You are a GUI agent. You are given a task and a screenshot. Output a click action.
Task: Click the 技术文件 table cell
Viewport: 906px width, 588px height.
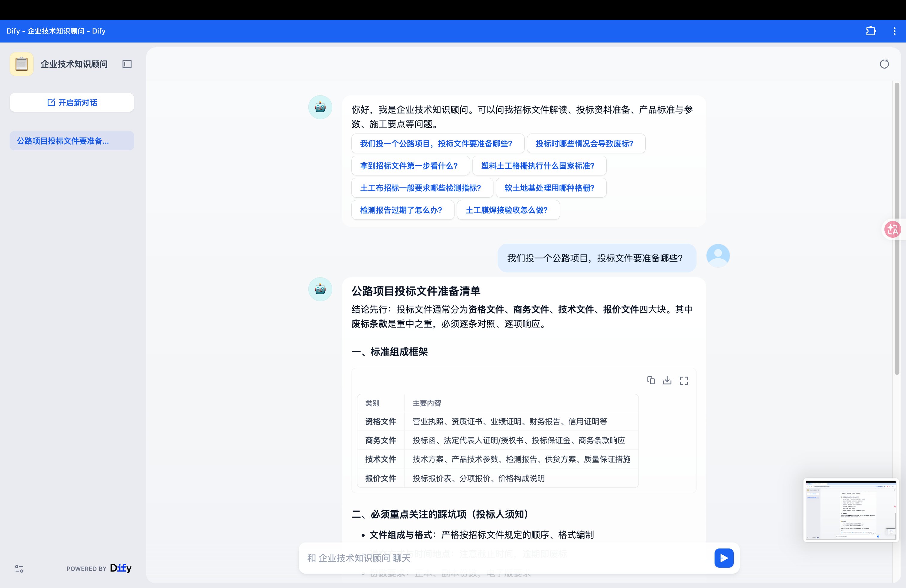(381, 459)
